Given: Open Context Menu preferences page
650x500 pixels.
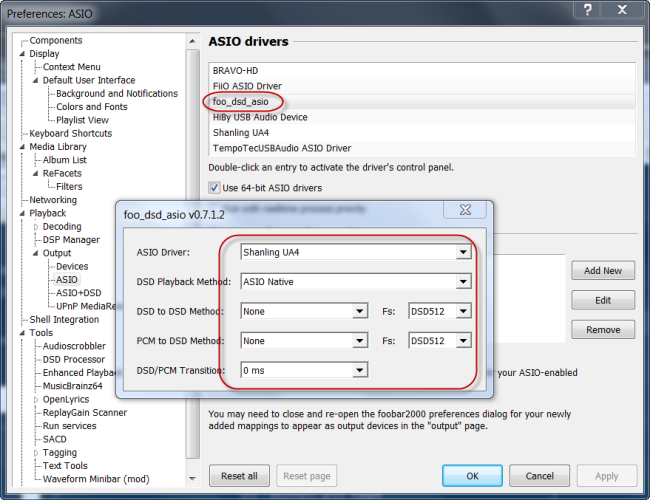Looking at the screenshot, I should [x=71, y=67].
